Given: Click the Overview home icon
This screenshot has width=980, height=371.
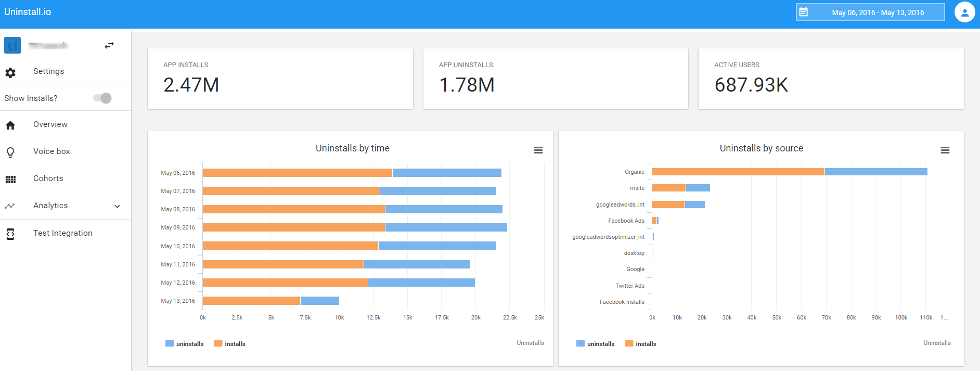Looking at the screenshot, I should (10, 125).
